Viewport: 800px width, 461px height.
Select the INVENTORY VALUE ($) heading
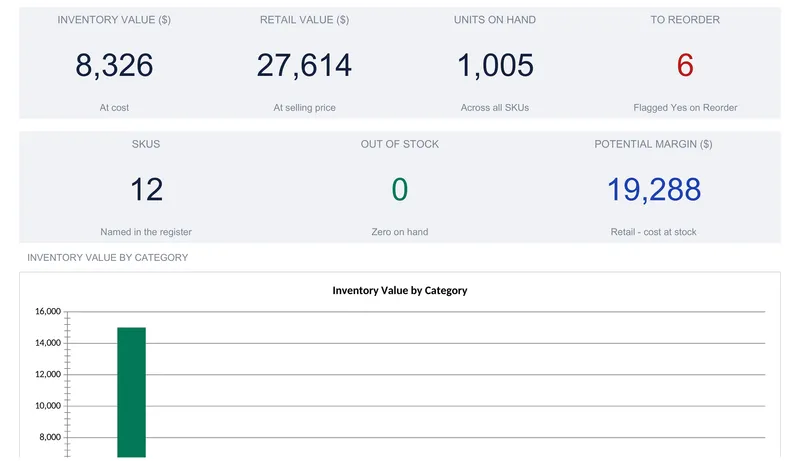[x=114, y=20]
